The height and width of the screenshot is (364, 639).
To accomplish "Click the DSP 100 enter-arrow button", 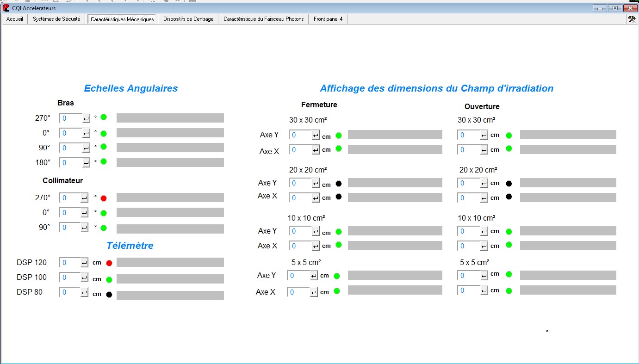I will coord(84,278).
